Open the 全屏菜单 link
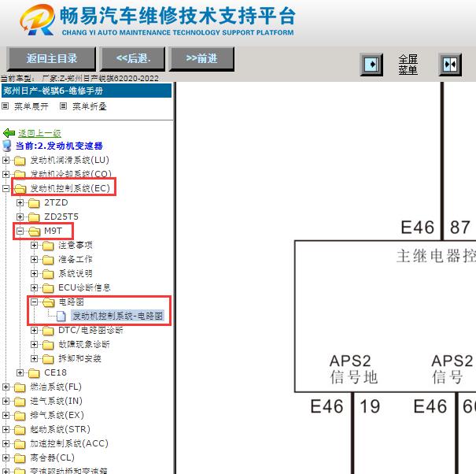 [x=408, y=65]
